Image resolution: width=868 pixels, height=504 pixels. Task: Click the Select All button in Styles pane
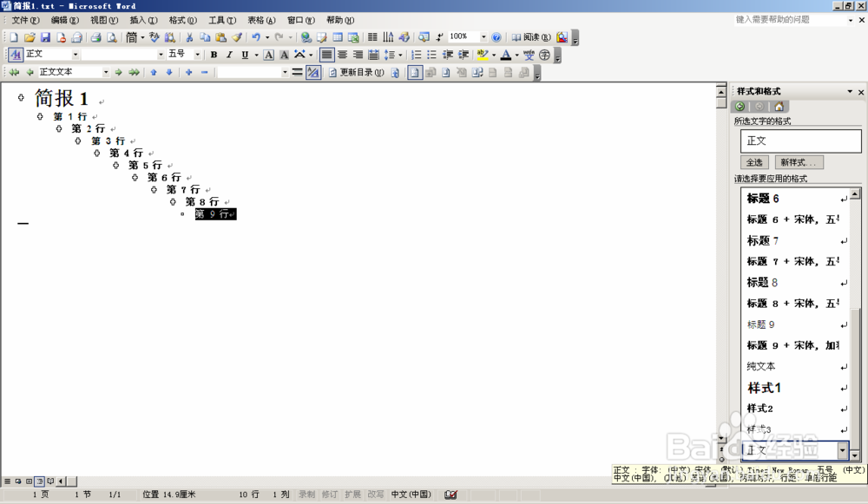[x=754, y=162]
